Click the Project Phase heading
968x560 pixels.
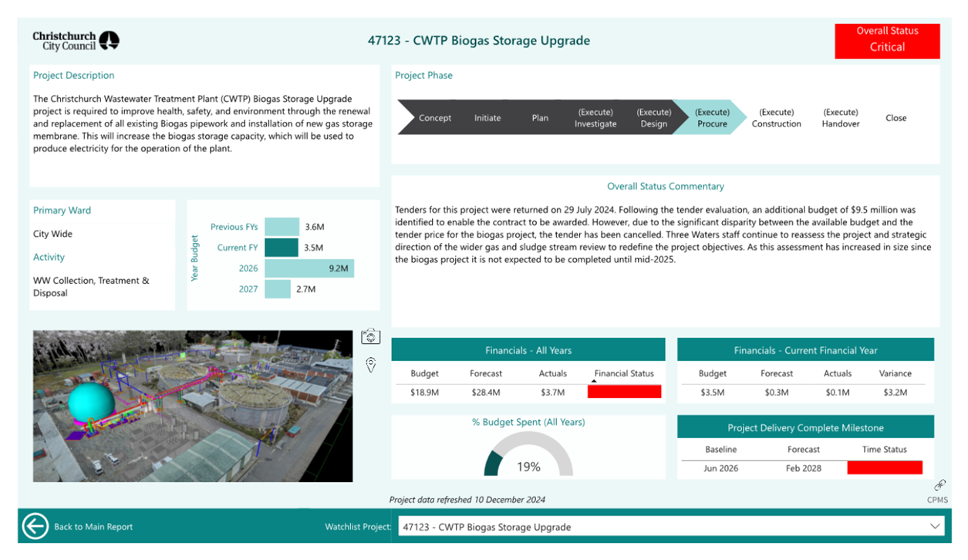(423, 75)
